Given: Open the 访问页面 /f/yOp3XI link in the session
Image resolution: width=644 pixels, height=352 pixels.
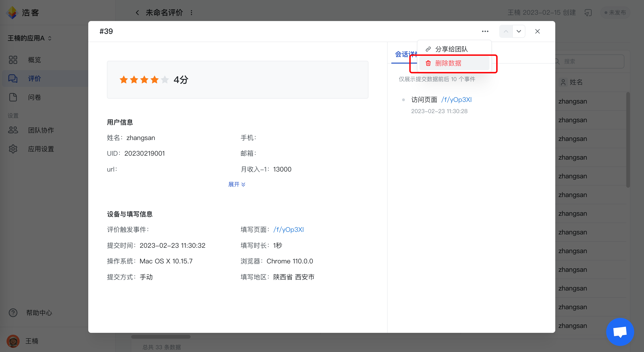Looking at the screenshot, I should (456, 100).
